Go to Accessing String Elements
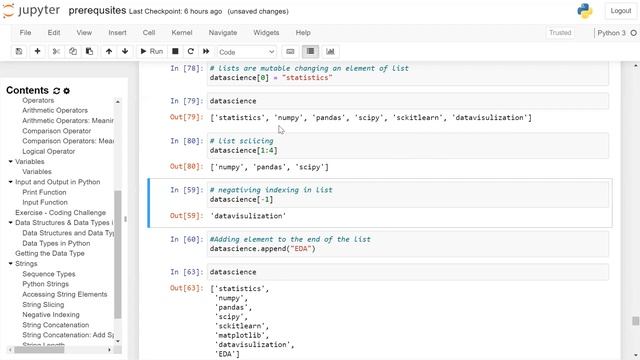This screenshot has height=360, width=640. [64, 294]
